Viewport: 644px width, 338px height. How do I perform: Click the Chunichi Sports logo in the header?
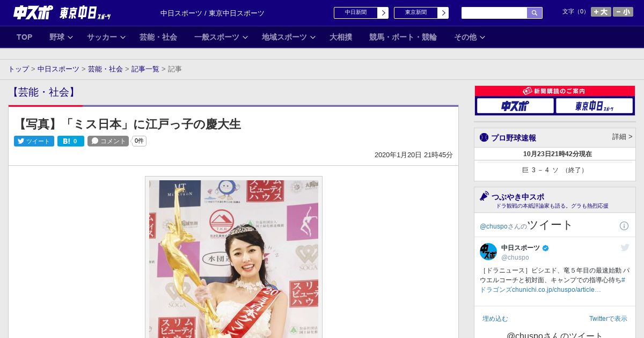[33, 12]
